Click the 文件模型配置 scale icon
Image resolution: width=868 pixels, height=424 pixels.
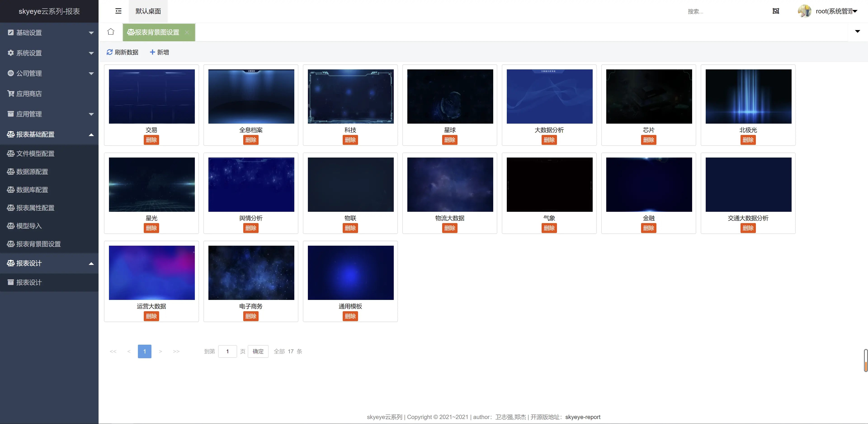(x=11, y=153)
